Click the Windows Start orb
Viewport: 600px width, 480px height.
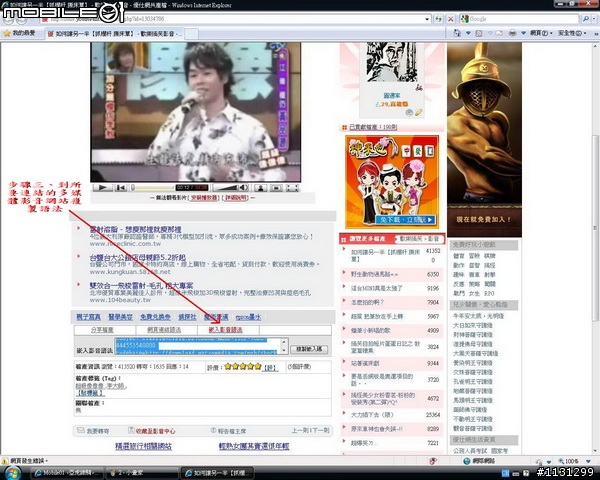tap(12, 473)
